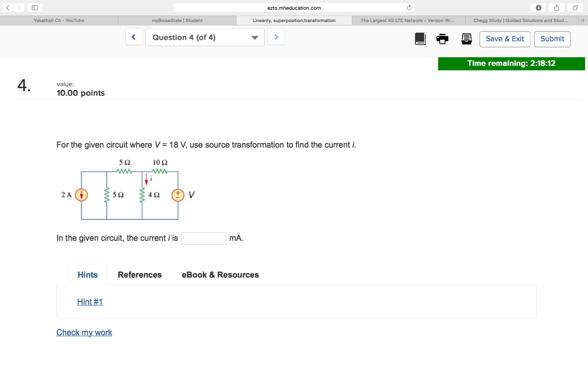Advance to next question with right chevron
The image size is (588, 368).
[x=276, y=36]
